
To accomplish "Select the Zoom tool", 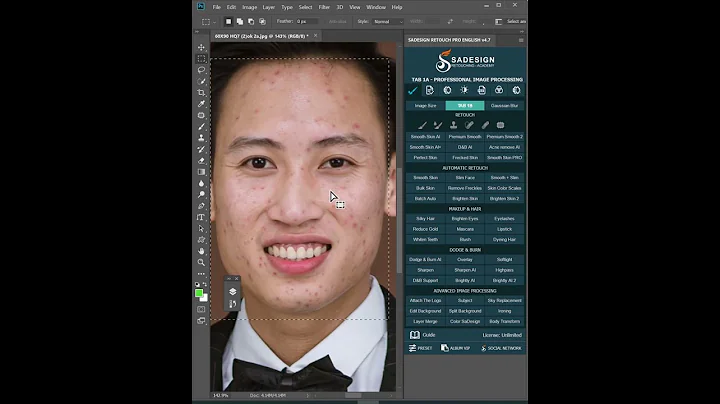I will (x=201, y=262).
